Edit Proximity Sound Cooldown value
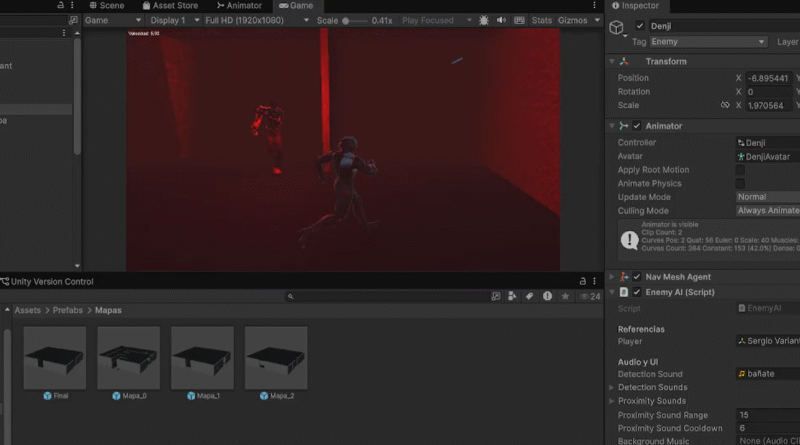Viewport: 800px width, 445px height. [x=767, y=428]
